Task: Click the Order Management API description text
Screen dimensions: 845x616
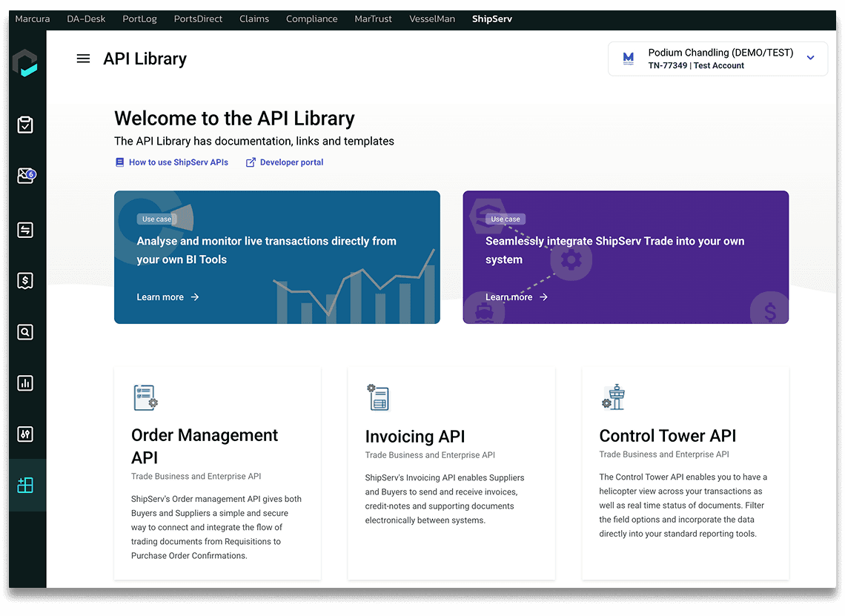Action: [x=216, y=527]
